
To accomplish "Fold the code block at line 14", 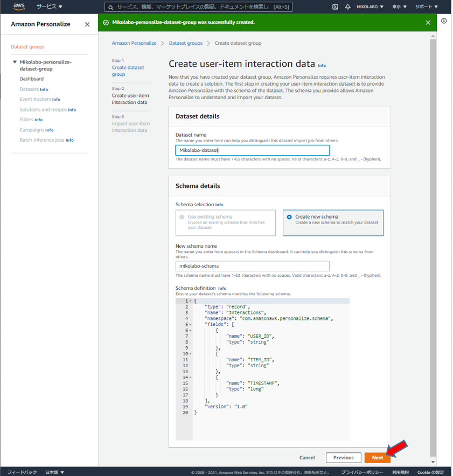I will click(191, 378).
